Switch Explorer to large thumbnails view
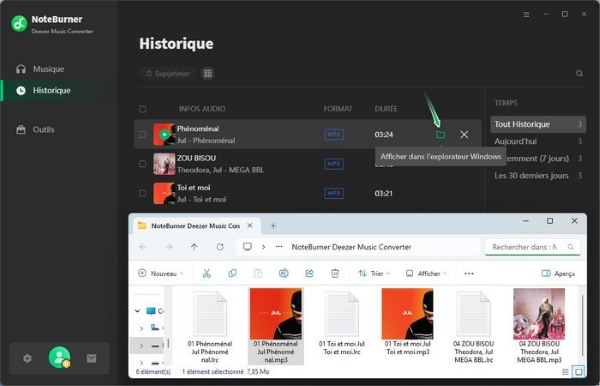The height and width of the screenshot is (386, 600). tap(579, 372)
